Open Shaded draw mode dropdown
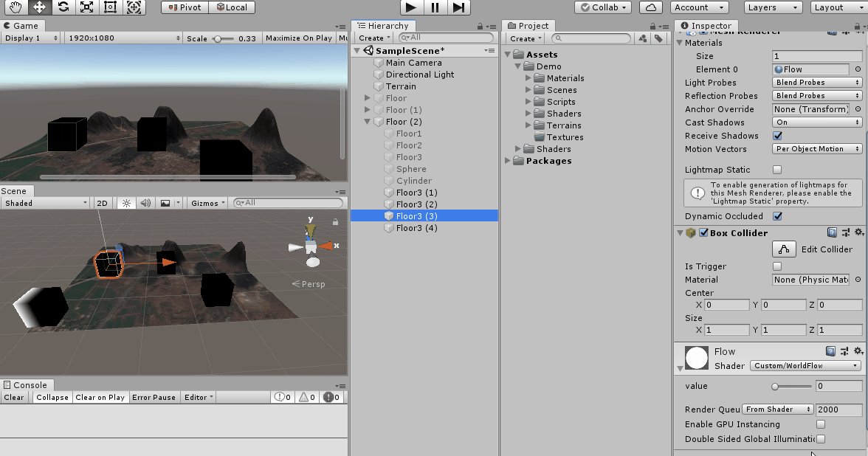Image resolution: width=868 pixels, height=456 pixels. tap(46, 203)
